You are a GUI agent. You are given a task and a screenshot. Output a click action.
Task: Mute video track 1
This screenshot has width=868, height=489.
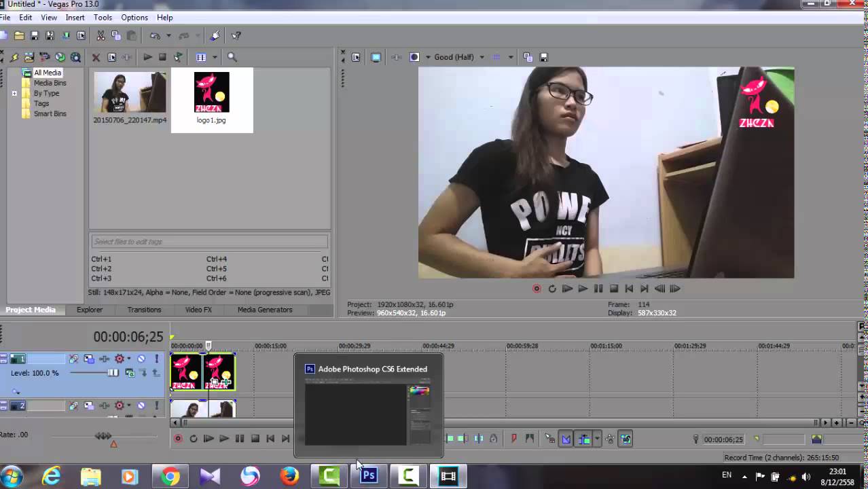pyautogui.click(x=141, y=359)
